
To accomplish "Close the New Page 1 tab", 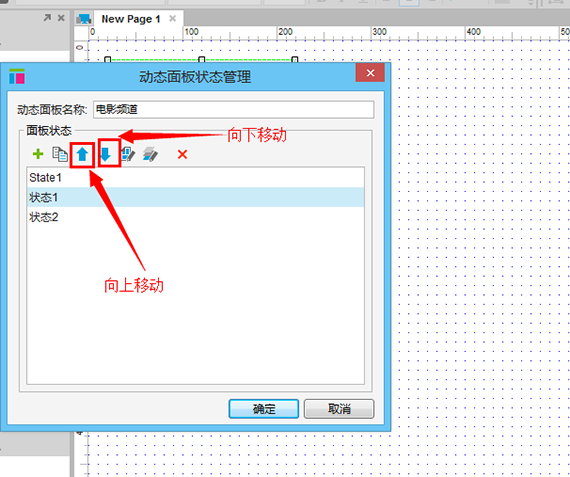I will [x=173, y=19].
